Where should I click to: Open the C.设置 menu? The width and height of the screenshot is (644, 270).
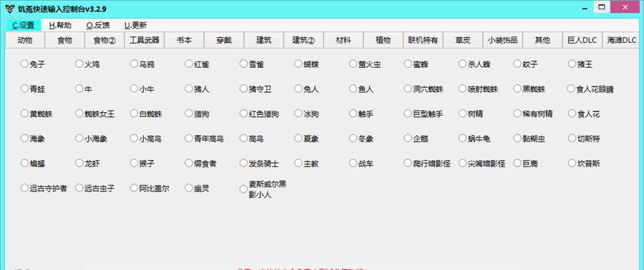coord(24,25)
